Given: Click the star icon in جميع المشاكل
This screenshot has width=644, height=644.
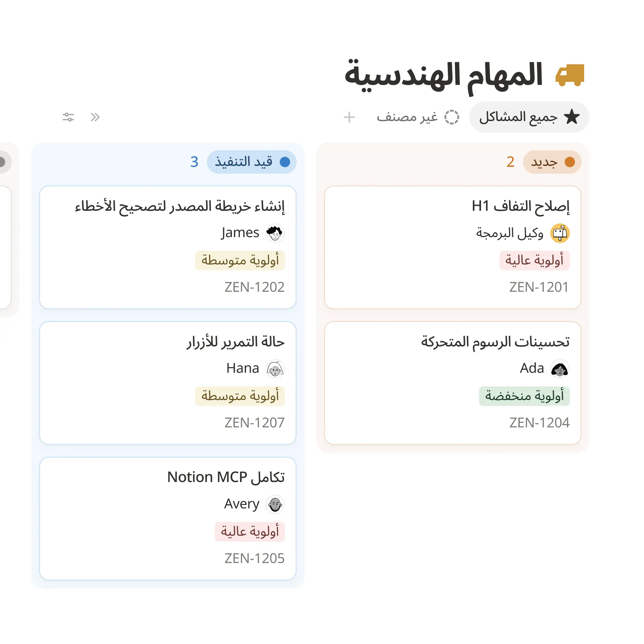Looking at the screenshot, I should (572, 117).
